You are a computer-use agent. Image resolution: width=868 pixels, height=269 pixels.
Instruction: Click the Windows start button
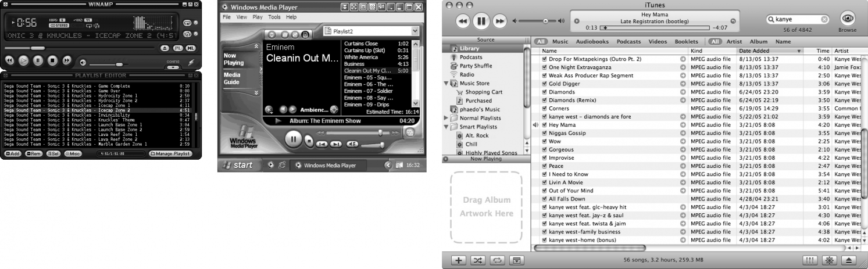tap(239, 165)
